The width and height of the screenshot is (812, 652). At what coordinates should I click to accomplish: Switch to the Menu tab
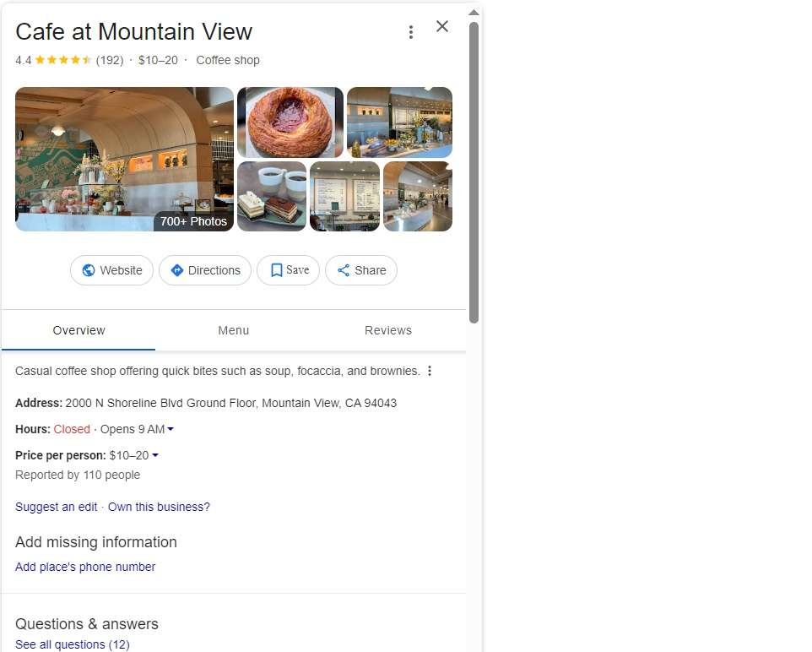pos(234,331)
